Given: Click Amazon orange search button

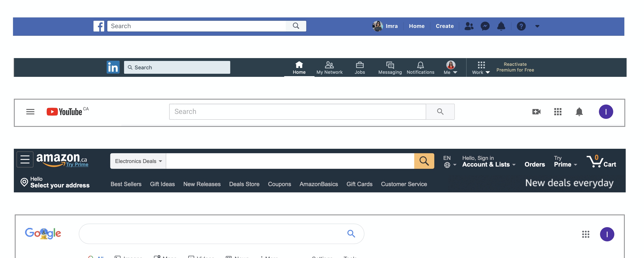Looking at the screenshot, I should (424, 161).
